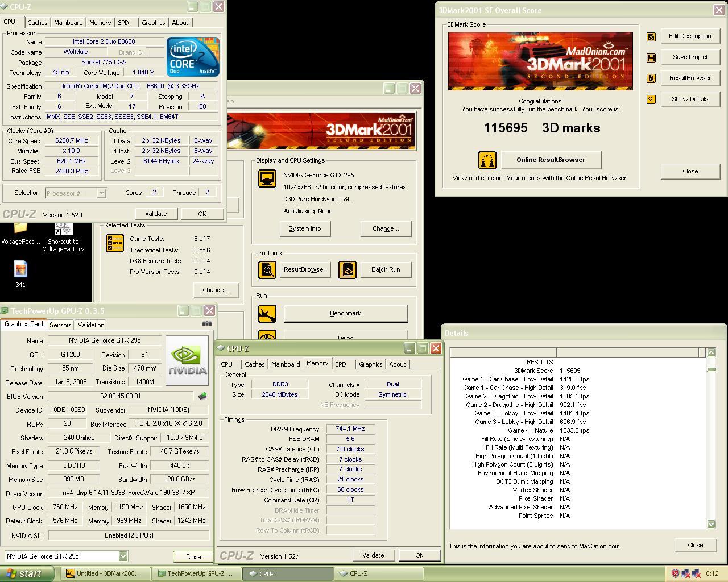
Task: Click Edit Description button
Action: [x=690, y=36]
